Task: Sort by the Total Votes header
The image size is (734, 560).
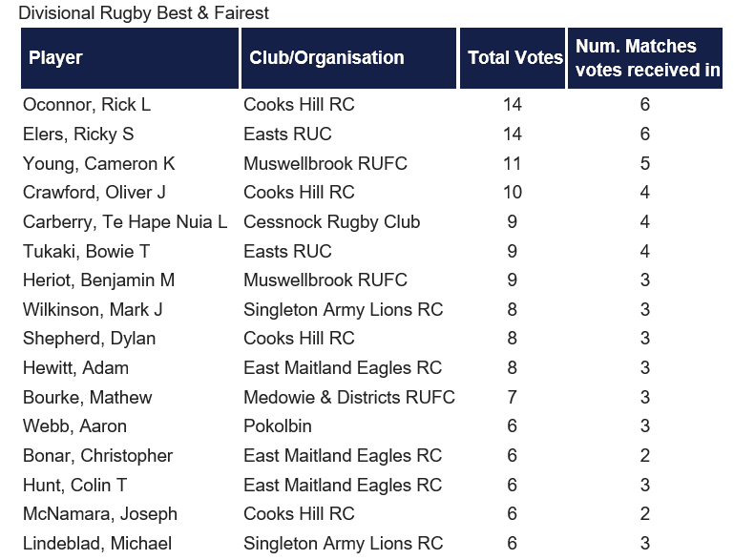Action: click(513, 58)
